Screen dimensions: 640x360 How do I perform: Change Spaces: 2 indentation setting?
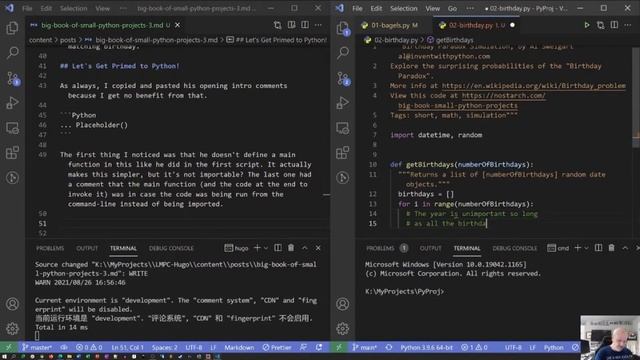tap(164, 347)
